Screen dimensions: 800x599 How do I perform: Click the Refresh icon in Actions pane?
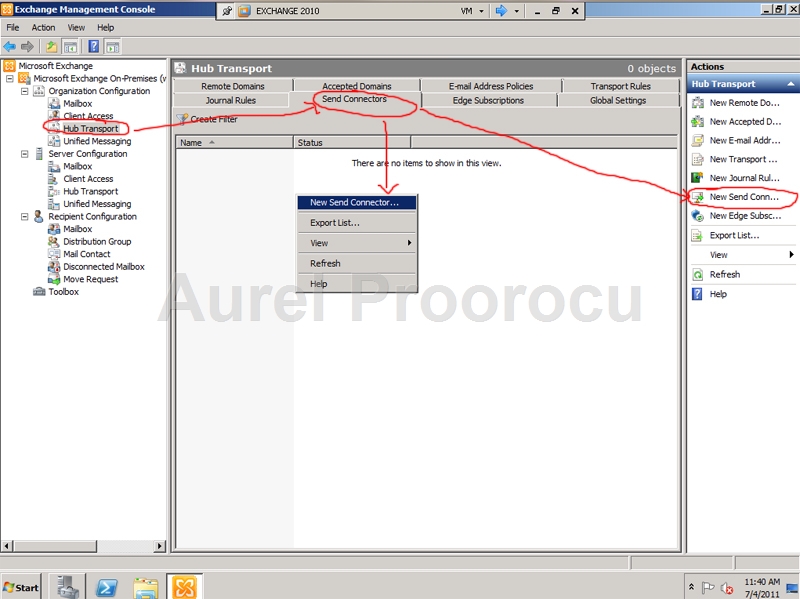point(697,274)
